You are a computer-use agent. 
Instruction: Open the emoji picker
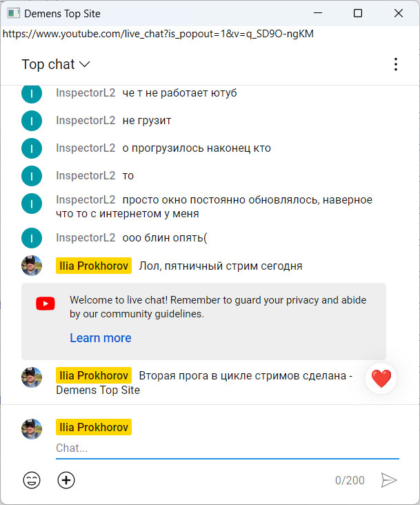(x=32, y=480)
